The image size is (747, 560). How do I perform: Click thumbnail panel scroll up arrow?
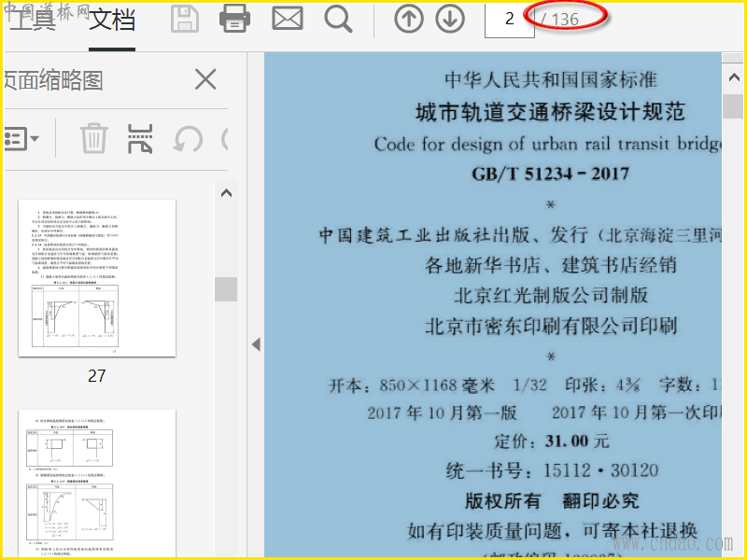click(226, 193)
